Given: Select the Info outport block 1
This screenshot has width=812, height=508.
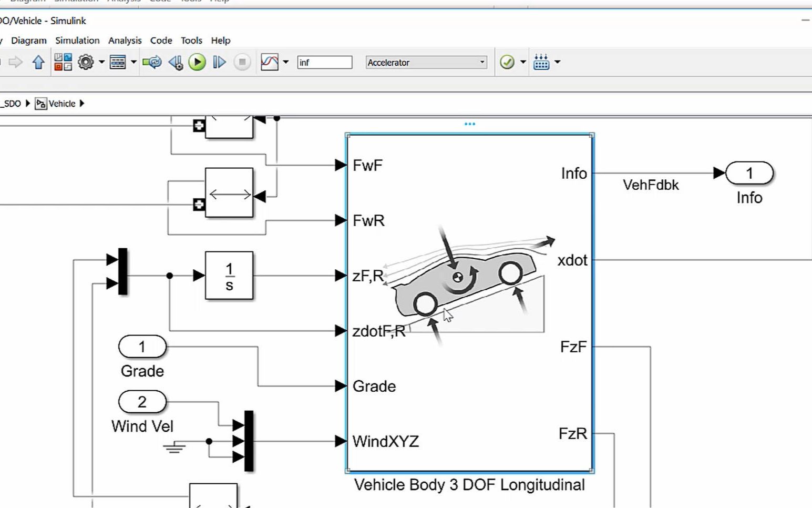Looking at the screenshot, I should (749, 173).
